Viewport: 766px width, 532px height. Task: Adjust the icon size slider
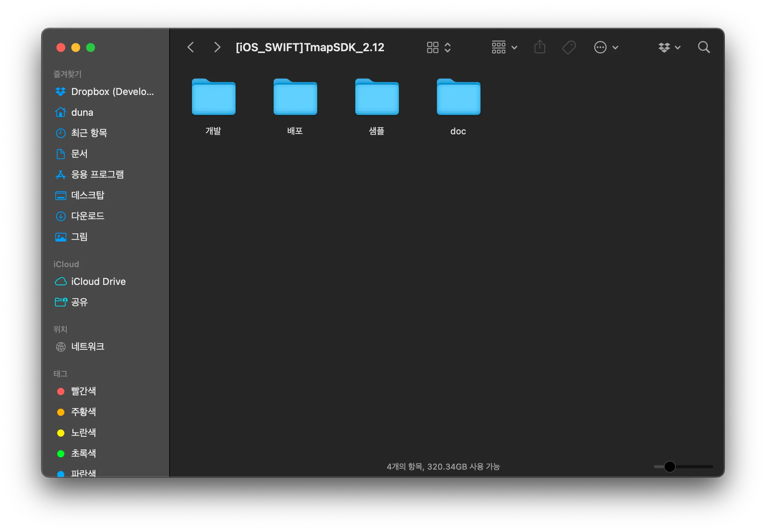(670, 467)
